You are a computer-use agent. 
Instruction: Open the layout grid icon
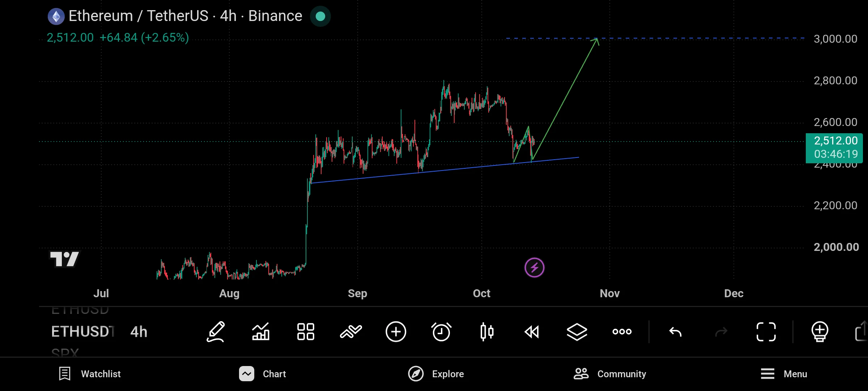(306, 332)
